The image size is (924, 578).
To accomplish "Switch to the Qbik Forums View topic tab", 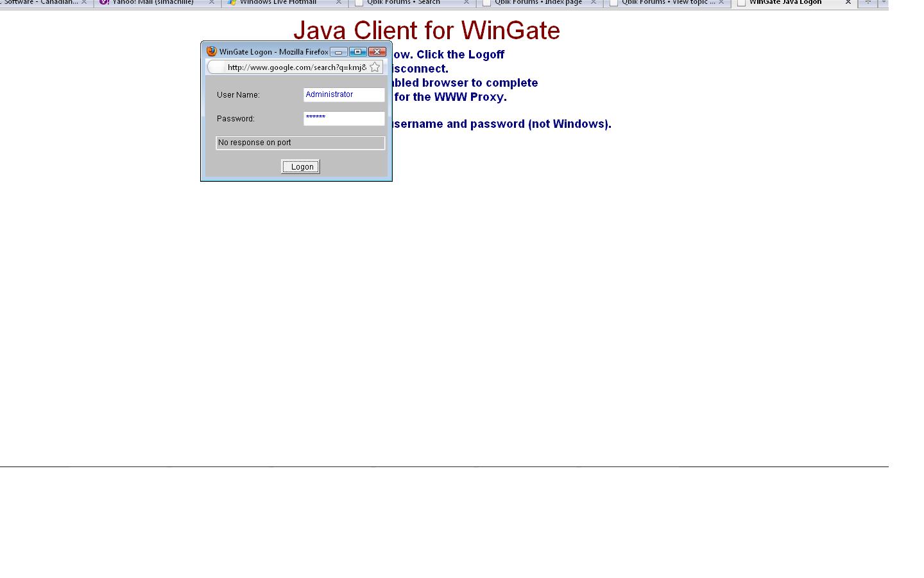I will click(x=667, y=3).
